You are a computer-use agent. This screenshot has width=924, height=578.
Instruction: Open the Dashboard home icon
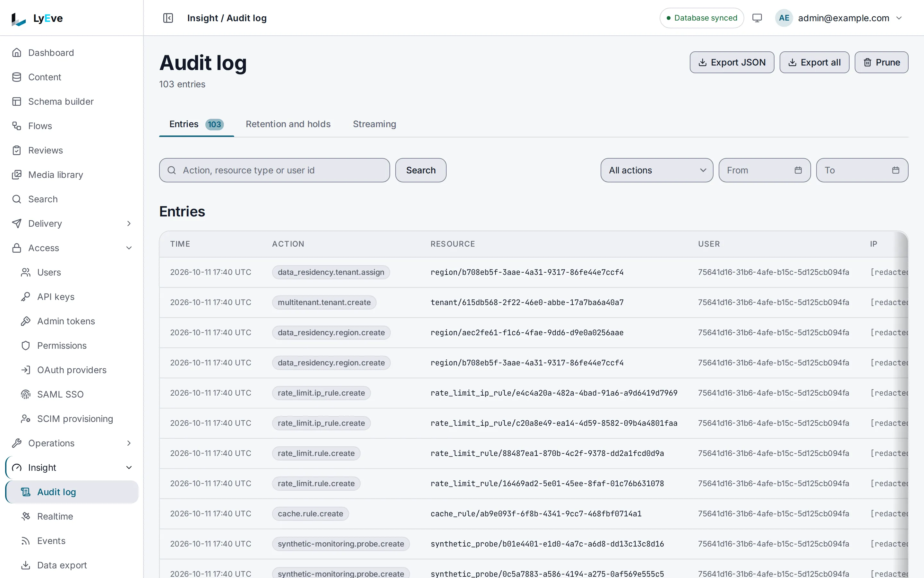tap(16, 53)
